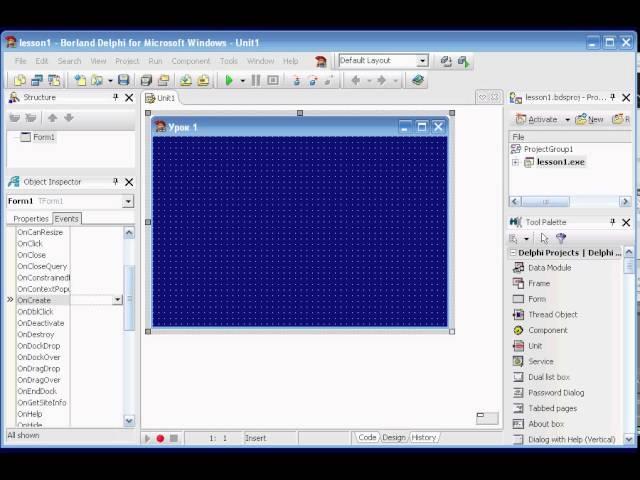Click the form position preview thumbnail

click(x=487, y=418)
